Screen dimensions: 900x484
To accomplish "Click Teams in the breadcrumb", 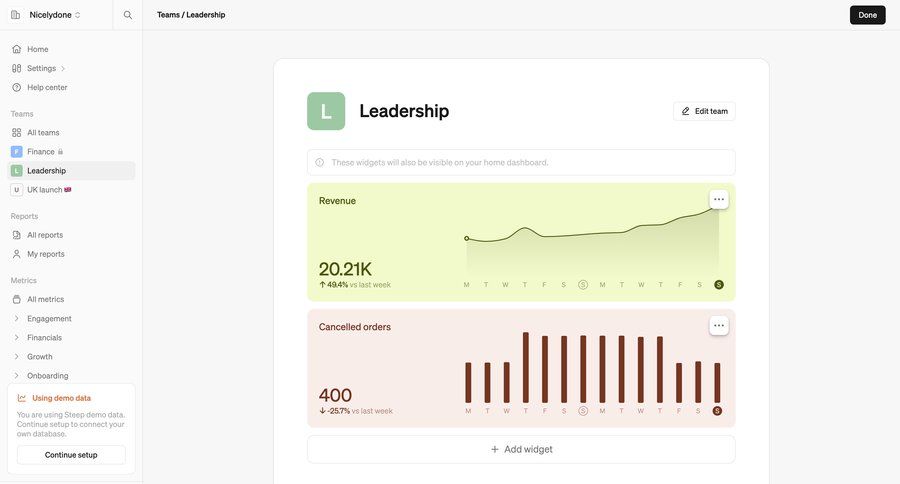I will click(x=168, y=15).
